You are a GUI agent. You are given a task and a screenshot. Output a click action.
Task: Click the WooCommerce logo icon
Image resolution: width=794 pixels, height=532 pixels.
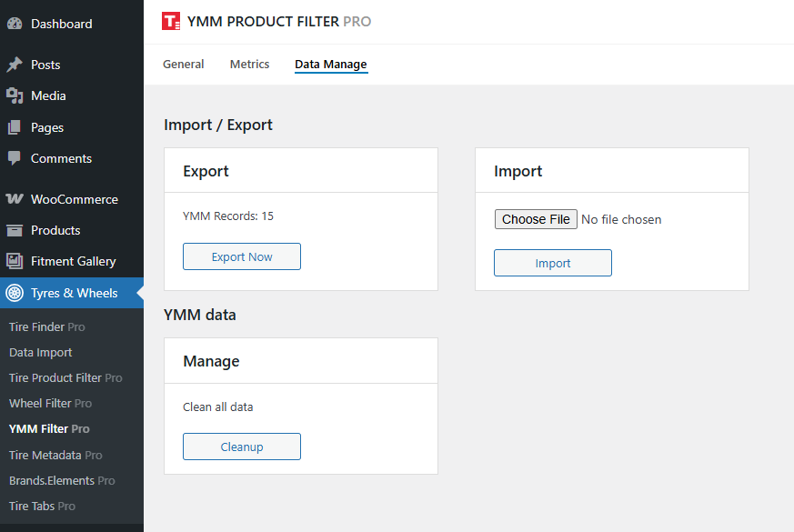(x=15, y=199)
